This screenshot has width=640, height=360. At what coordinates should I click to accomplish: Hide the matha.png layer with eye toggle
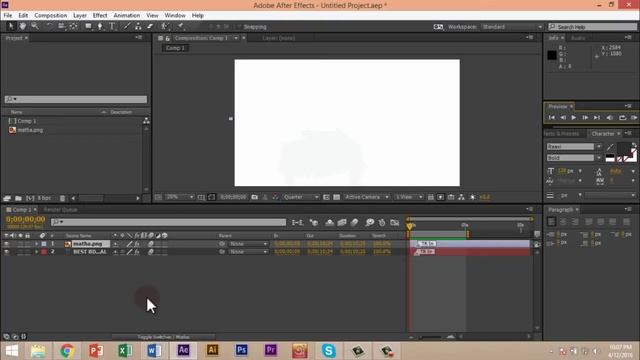(6, 244)
